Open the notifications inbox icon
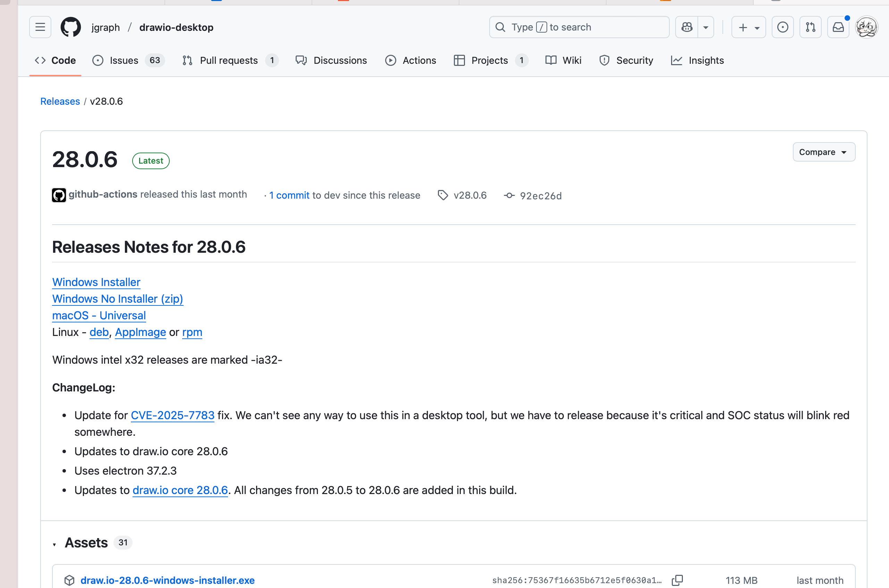889x588 pixels. 838,27
